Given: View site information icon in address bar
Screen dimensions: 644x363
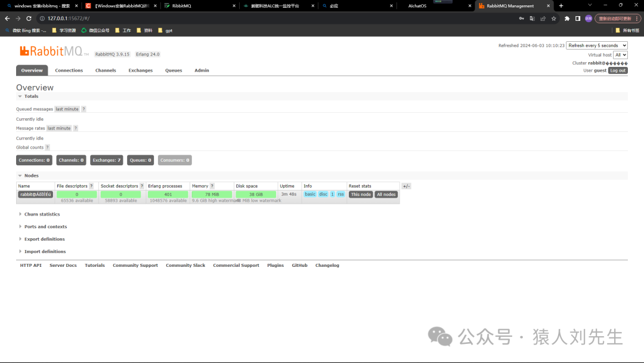Looking at the screenshot, I should click(42, 19).
